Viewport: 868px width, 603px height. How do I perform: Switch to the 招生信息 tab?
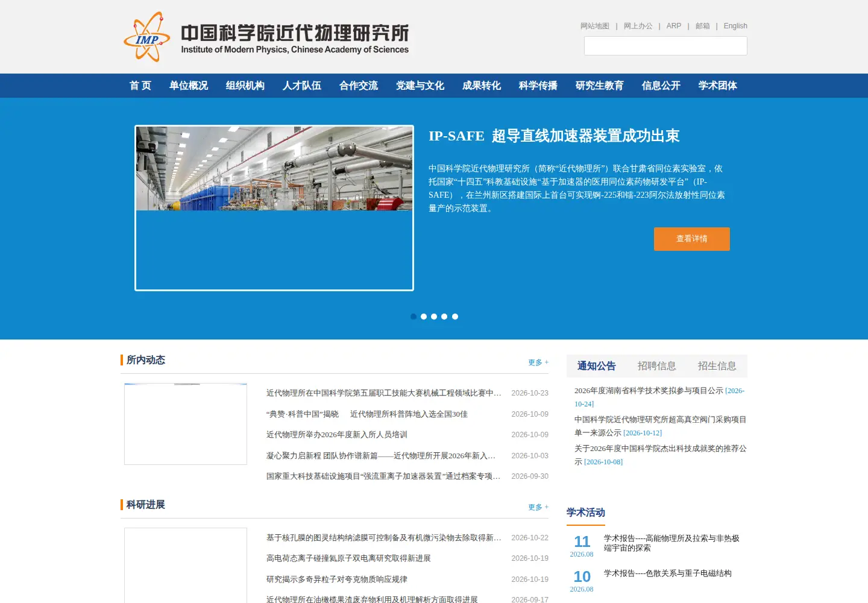point(717,366)
